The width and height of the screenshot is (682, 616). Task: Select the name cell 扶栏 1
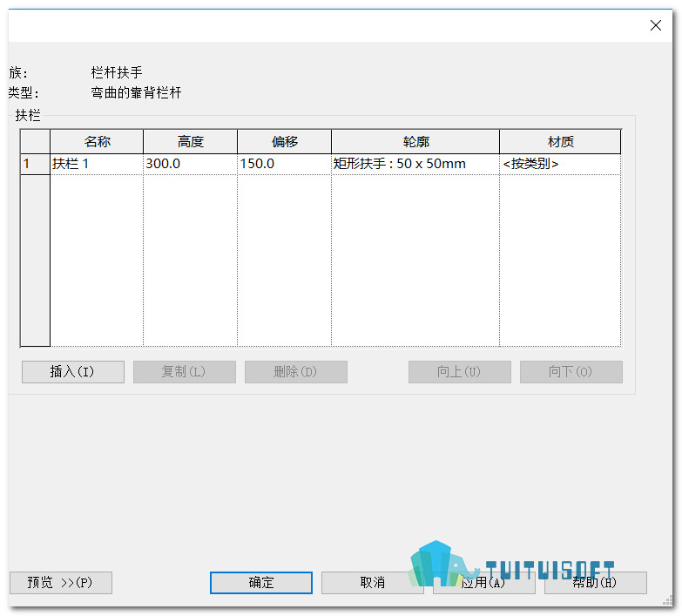[x=97, y=164]
